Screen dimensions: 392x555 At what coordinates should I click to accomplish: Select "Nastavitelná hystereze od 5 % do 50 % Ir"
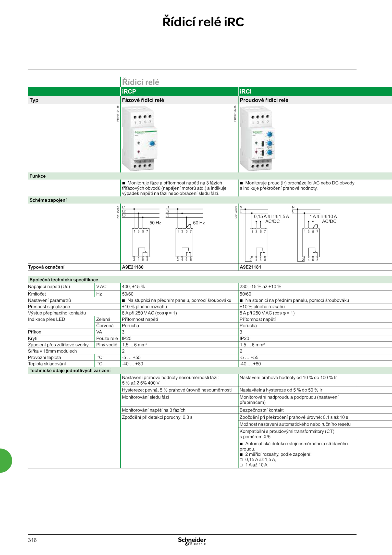[x=281, y=390]
